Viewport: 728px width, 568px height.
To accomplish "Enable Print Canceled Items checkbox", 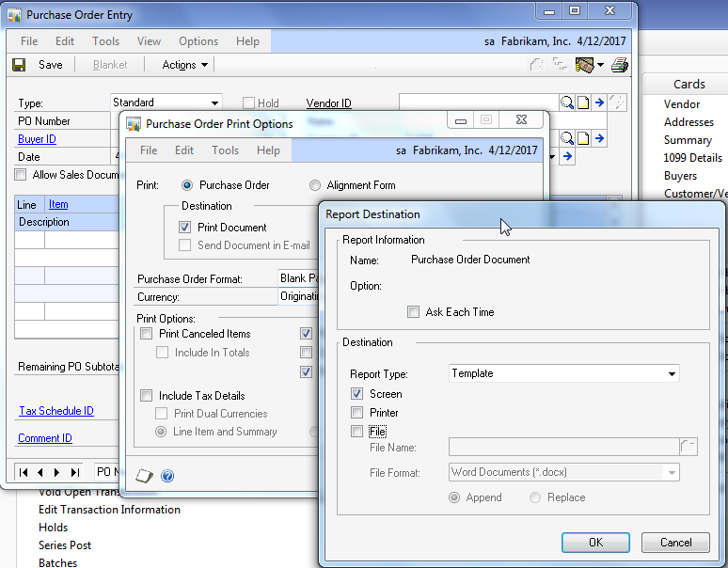I will tap(146, 333).
